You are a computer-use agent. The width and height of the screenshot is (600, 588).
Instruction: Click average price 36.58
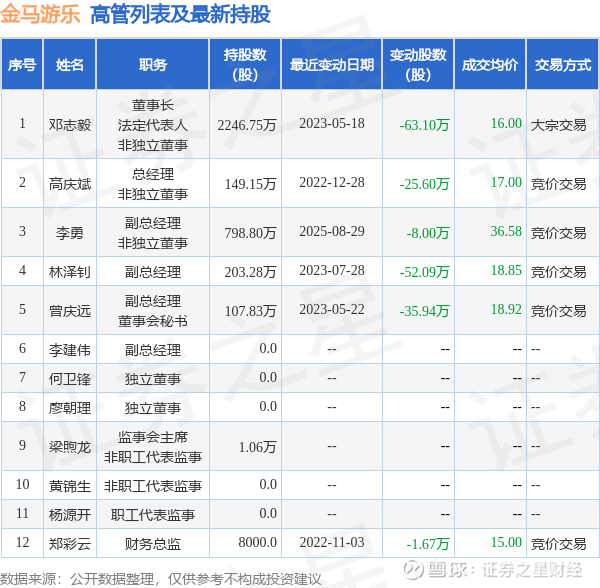pos(506,231)
